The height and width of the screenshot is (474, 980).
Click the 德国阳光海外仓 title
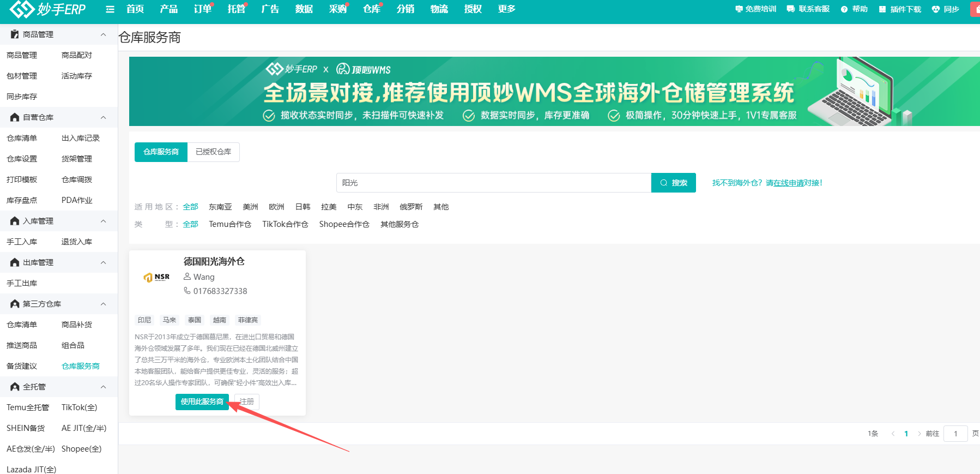tap(214, 262)
